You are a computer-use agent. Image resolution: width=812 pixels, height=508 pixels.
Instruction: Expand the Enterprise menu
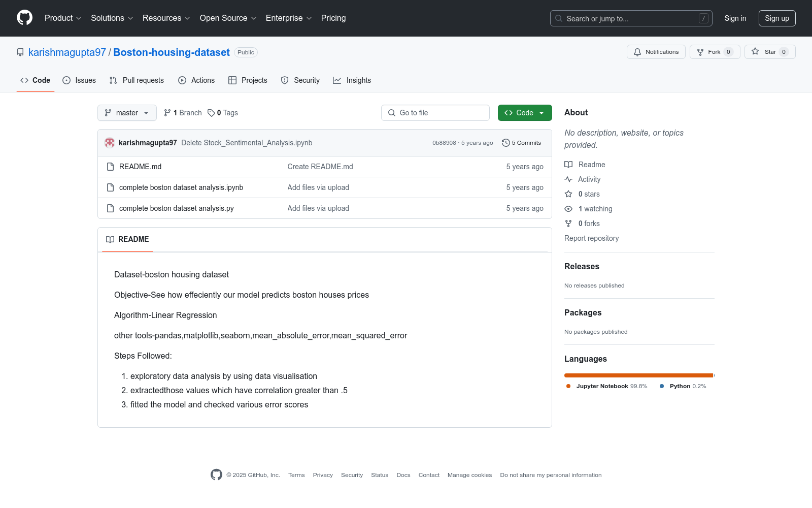click(289, 18)
